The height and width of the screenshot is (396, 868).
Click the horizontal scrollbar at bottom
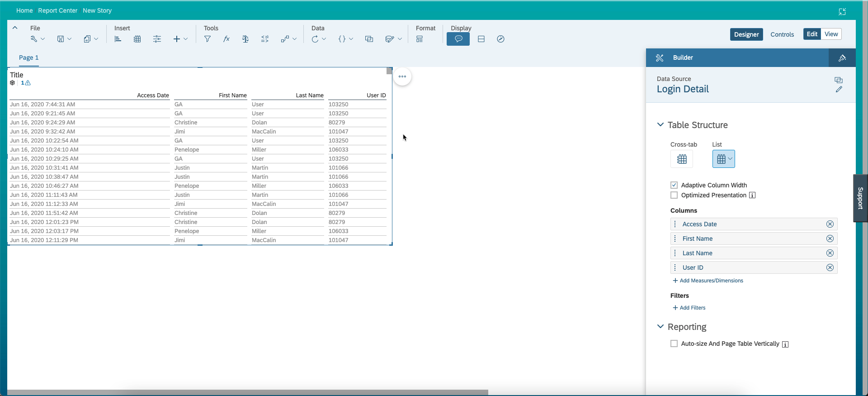pos(248,392)
